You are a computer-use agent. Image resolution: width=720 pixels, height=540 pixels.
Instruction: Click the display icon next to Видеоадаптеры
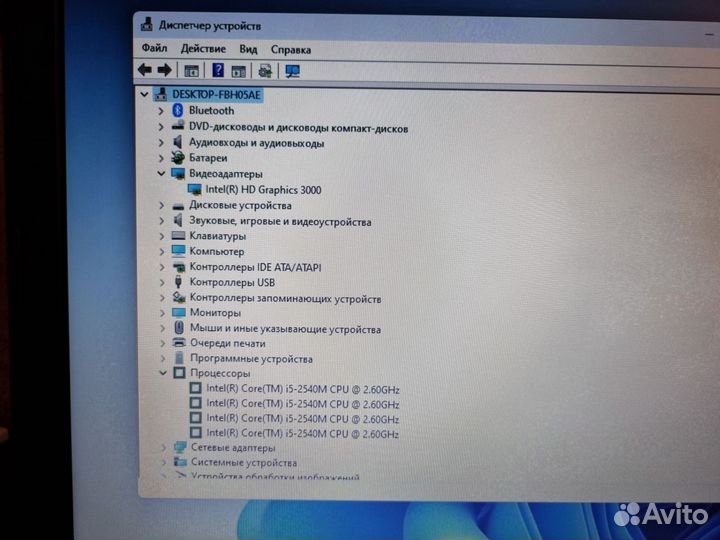click(x=178, y=173)
